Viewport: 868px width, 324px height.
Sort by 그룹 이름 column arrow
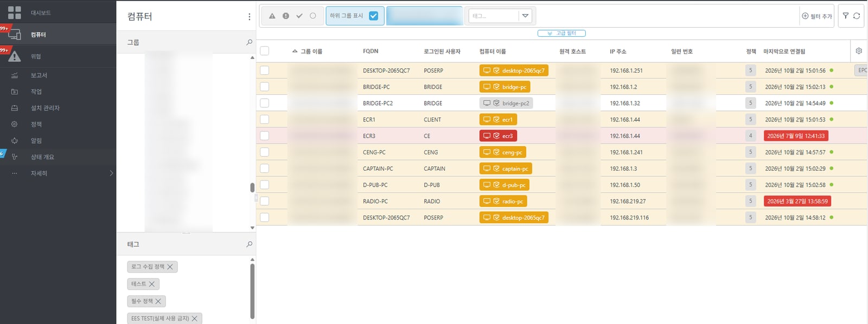point(295,51)
